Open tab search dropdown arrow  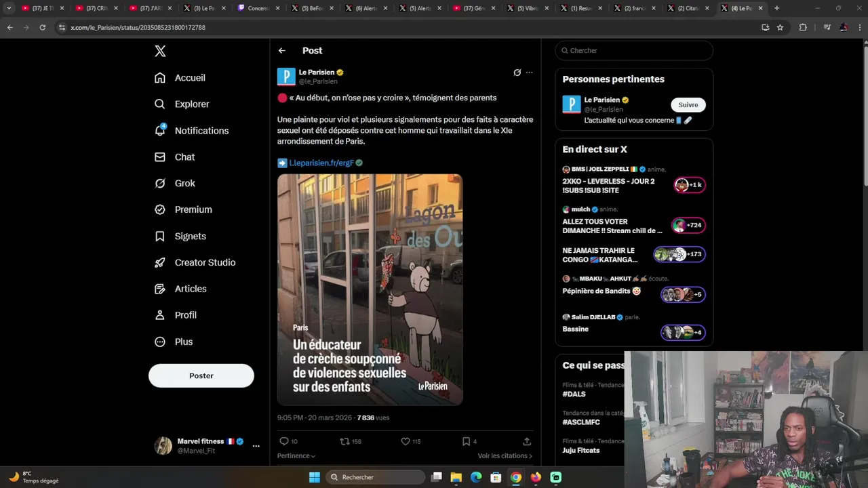pos(9,8)
